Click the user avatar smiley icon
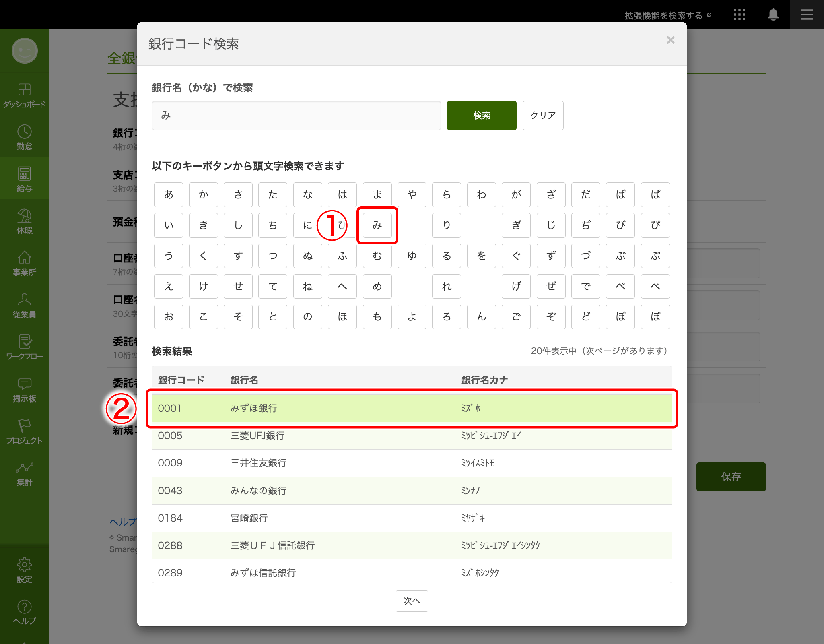The width and height of the screenshot is (824, 644). [25, 51]
